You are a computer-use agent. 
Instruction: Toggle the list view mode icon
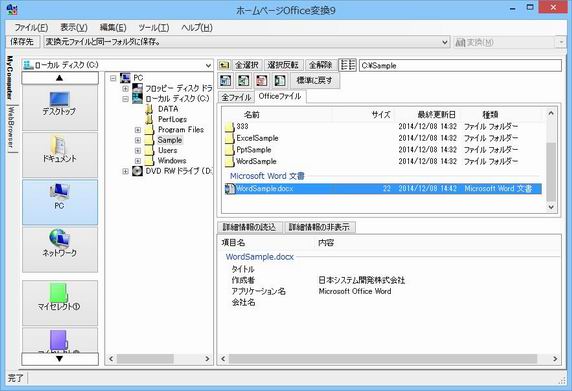coord(347,65)
